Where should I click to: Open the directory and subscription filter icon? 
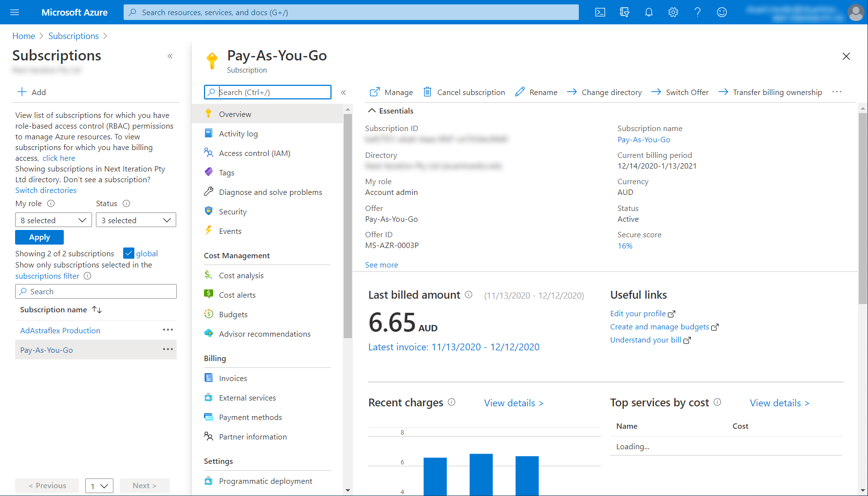625,12
